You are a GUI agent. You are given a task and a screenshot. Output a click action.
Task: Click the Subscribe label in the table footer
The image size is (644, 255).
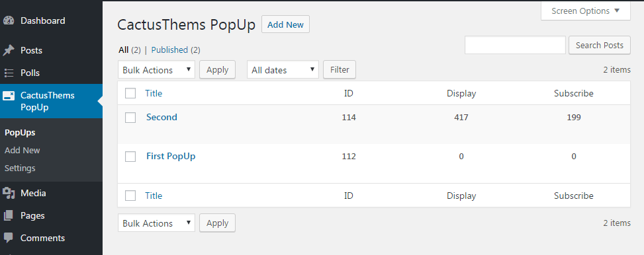click(573, 196)
